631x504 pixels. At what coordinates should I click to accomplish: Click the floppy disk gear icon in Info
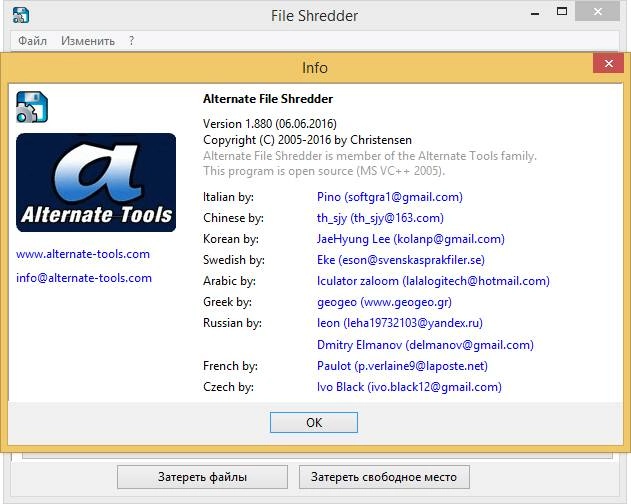(32, 107)
